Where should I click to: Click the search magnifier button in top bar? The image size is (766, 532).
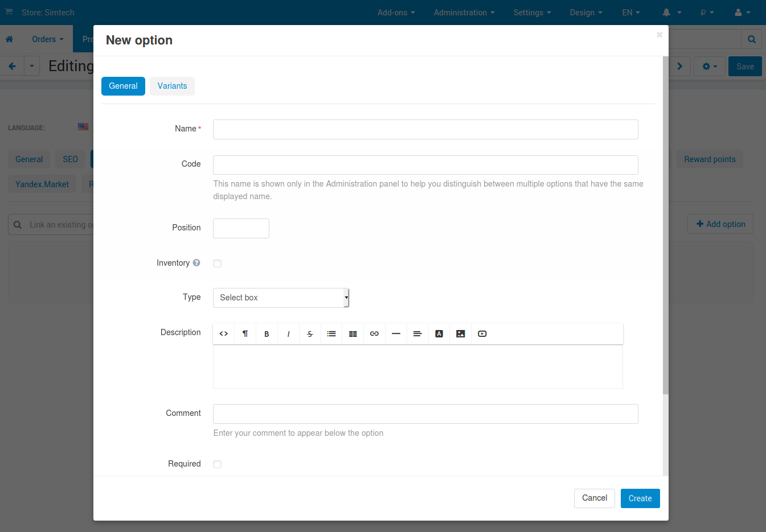[752, 39]
